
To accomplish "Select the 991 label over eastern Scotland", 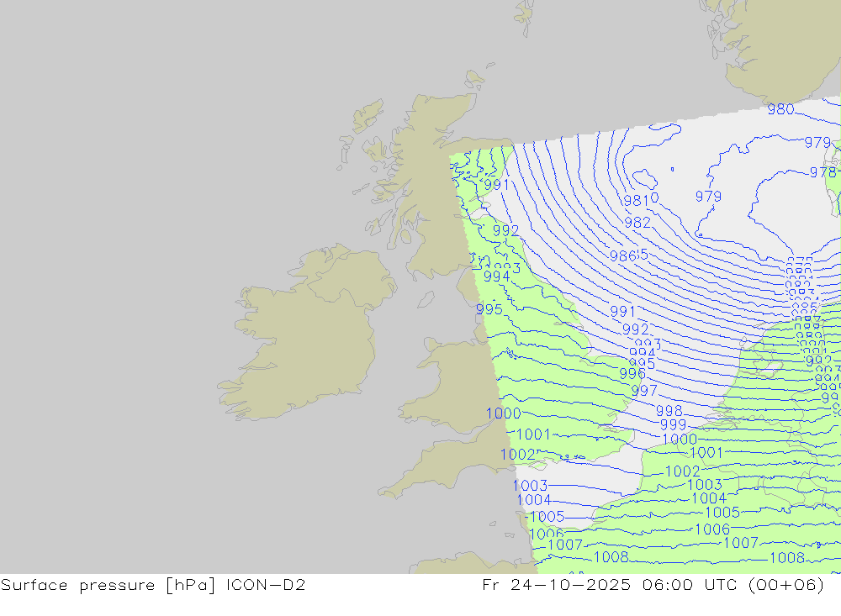I will 497,185.
